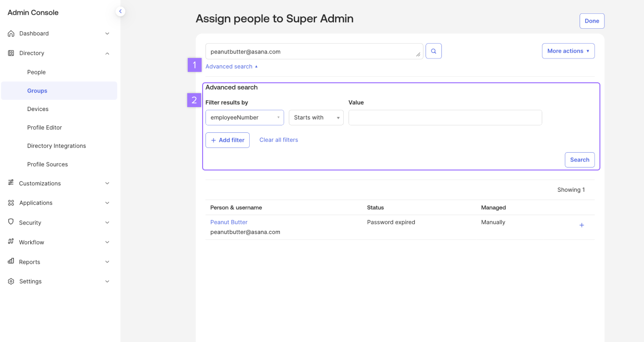Viewport: 644px width, 342px height.
Task: Click the Add filter button
Action: pos(227,140)
